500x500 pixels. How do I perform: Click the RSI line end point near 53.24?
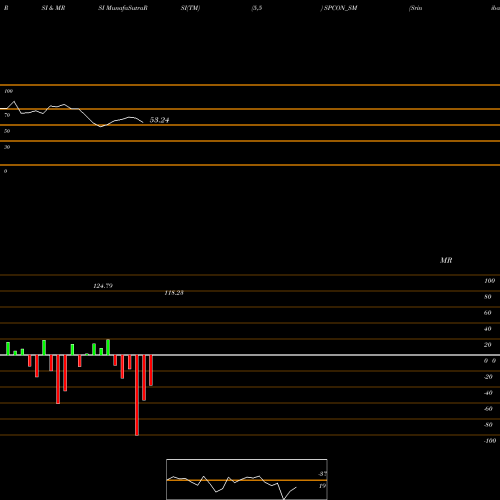pyautogui.click(x=143, y=122)
